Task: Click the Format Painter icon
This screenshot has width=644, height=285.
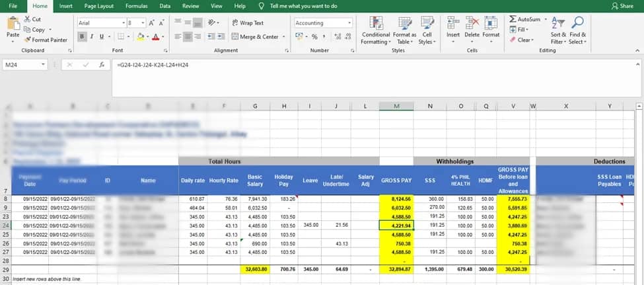Action: pos(27,40)
